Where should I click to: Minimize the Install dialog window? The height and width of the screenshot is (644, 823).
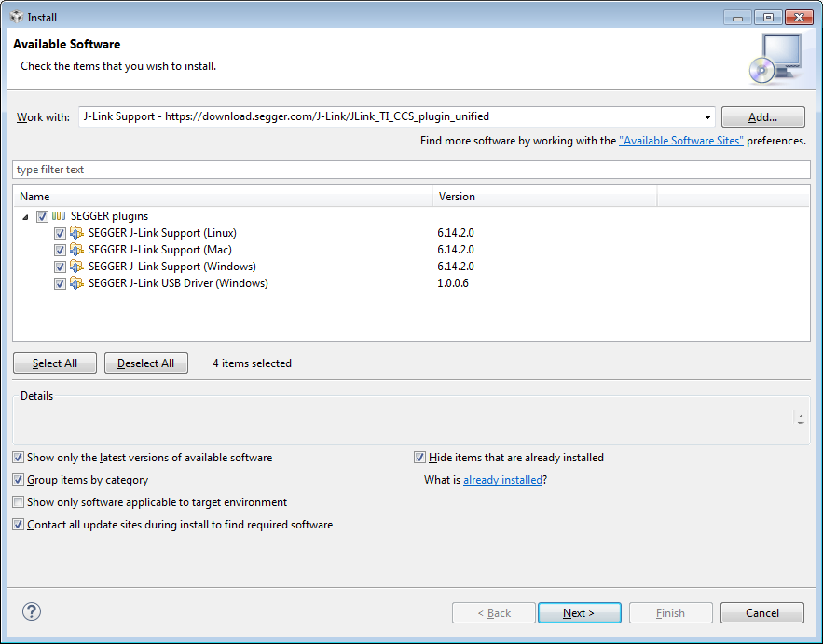[x=737, y=18]
